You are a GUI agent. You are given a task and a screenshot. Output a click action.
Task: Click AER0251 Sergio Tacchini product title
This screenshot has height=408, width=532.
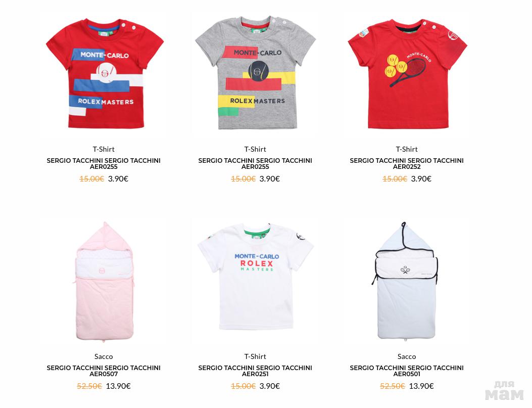pos(255,371)
